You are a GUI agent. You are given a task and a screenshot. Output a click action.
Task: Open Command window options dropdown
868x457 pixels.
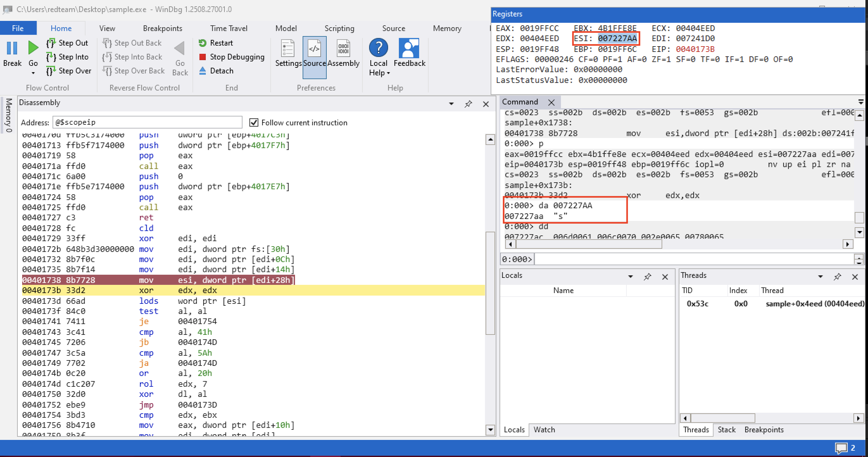click(861, 102)
